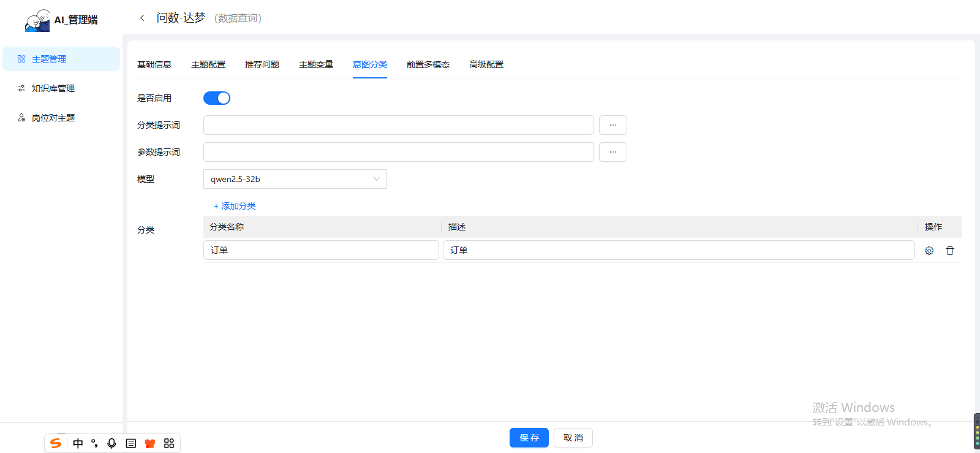Expand the 分类提示词 ellipsis editor button
The width and height of the screenshot is (980, 453).
coord(612,125)
